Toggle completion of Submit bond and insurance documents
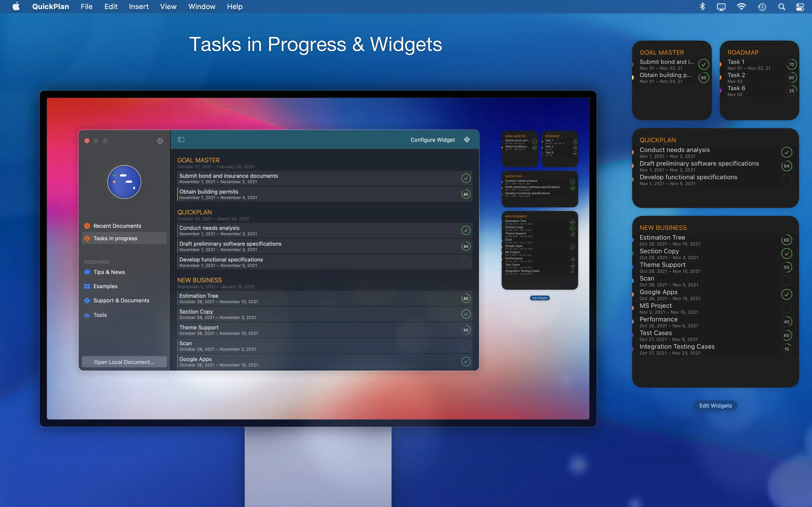This screenshot has width=812, height=507. [x=466, y=178]
